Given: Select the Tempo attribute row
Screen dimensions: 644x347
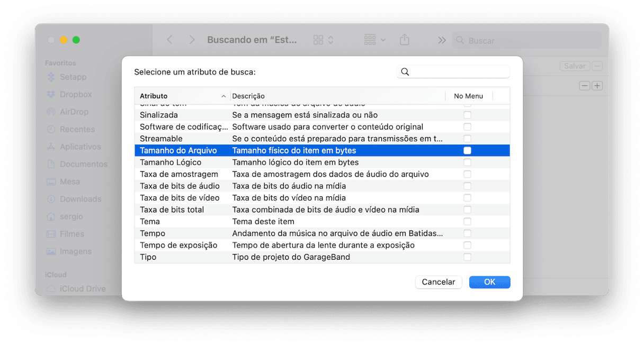Looking at the screenshot, I should click(322, 233).
